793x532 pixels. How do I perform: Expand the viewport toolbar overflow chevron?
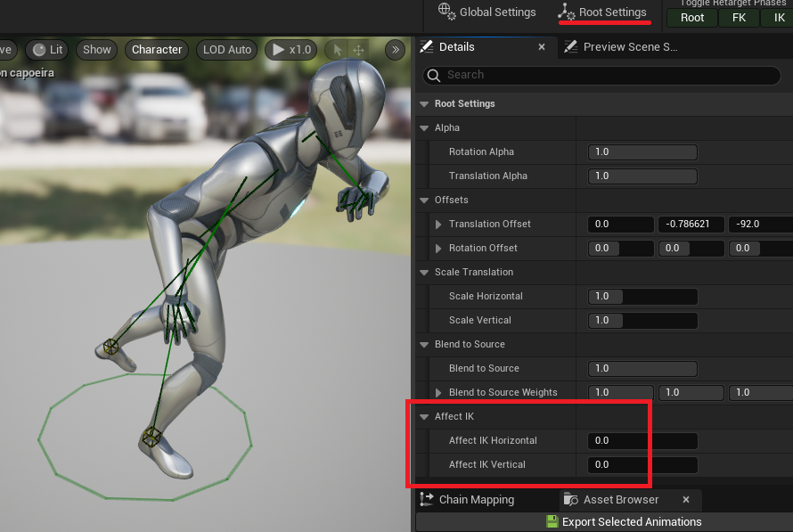395,50
